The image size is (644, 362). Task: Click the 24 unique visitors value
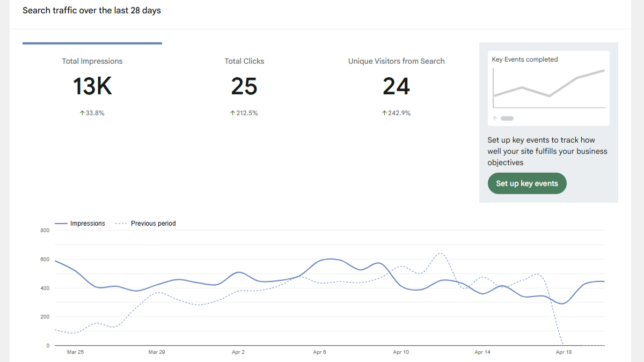(x=396, y=86)
